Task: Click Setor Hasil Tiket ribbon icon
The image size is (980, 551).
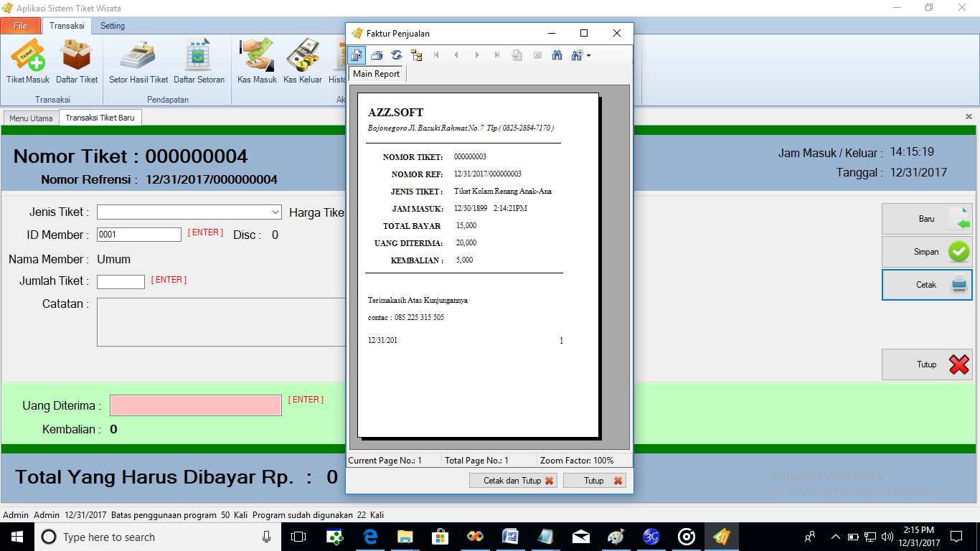Action: tap(138, 62)
